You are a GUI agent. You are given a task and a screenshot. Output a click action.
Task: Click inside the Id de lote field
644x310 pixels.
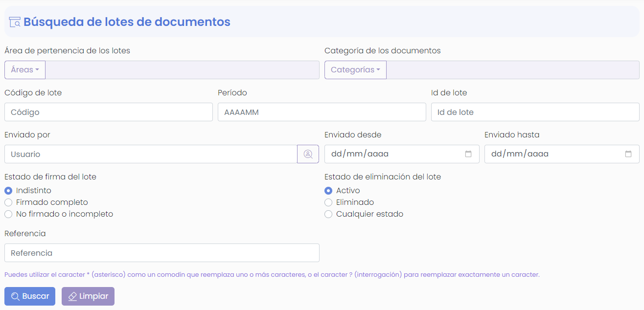pyautogui.click(x=535, y=112)
